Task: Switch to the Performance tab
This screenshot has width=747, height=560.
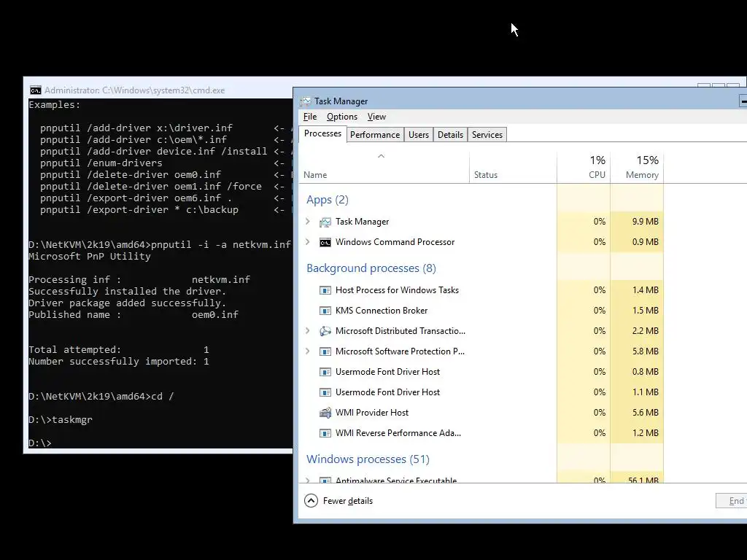Action: click(x=375, y=135)
